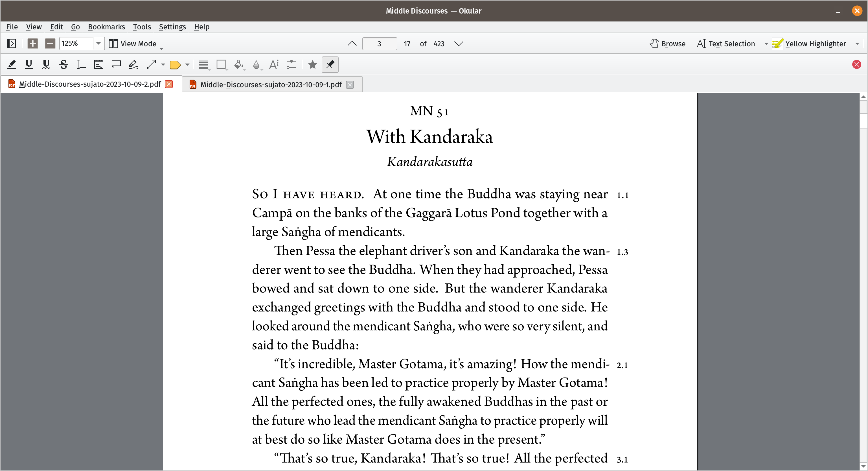Viewport: 868px width, 471px height.
Task: Select the Highlighter annotation tool
Action: [12, 64]
